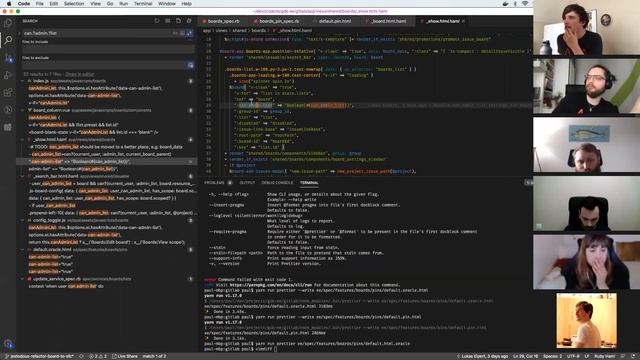Click the account avatar at activity bar bottom
Image resolution: width=640 pixels, height=360 pixels.
click(8, 344)
